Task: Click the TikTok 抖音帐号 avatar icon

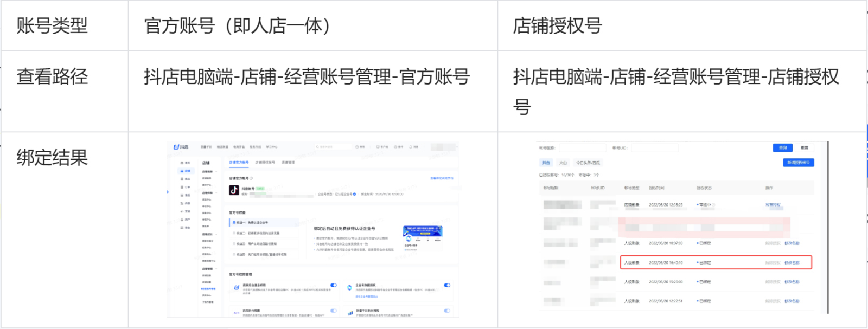Action: click(234, 190)
